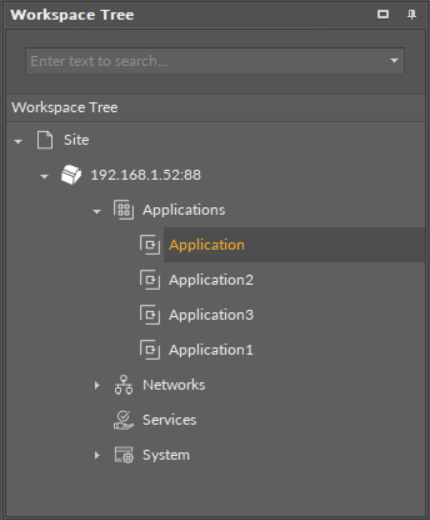Collapse the Applications node
Screen dimensions: 430x520
[x=97, y=211]
